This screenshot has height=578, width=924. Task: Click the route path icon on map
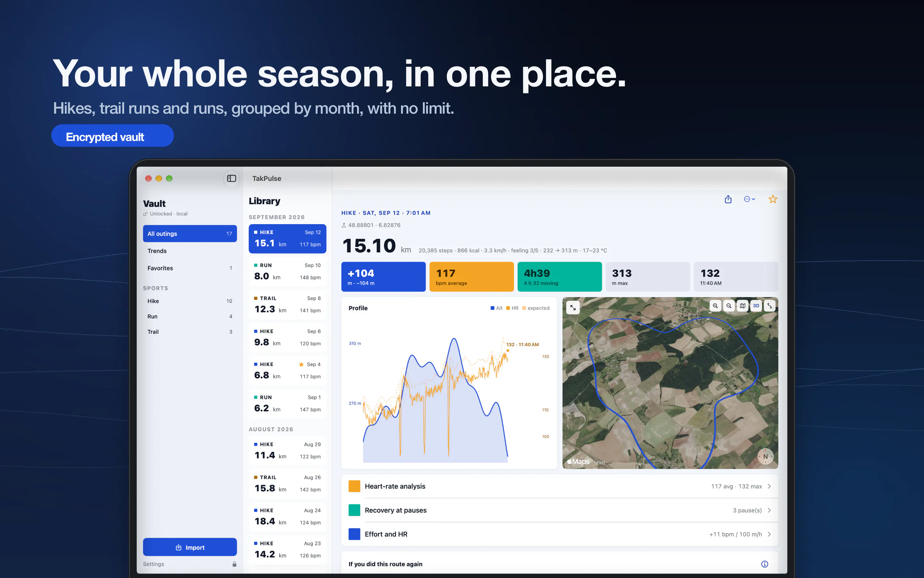click(769, 306)
